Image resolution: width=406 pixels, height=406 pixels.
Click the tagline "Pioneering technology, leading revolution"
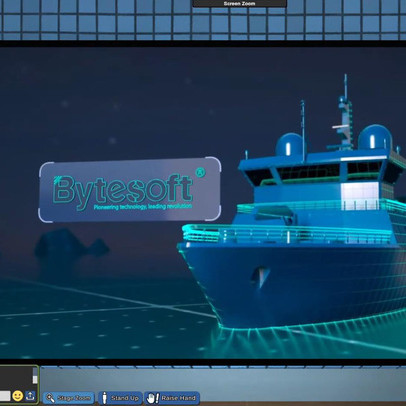[x=143, y=207]
